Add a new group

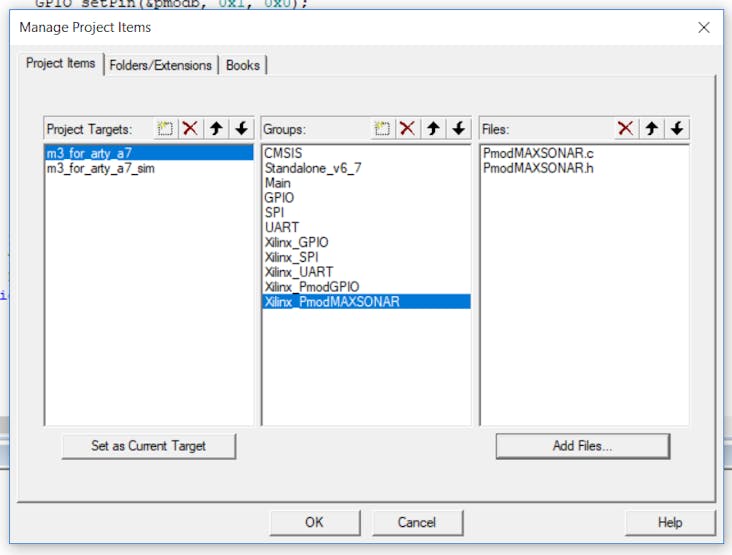tap(382, 128)
